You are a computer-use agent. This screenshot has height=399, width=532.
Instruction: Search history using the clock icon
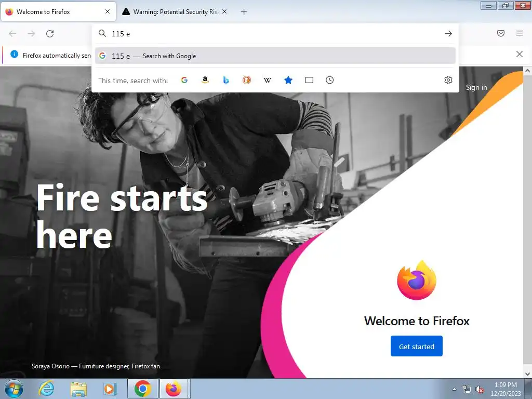(330, 80)
